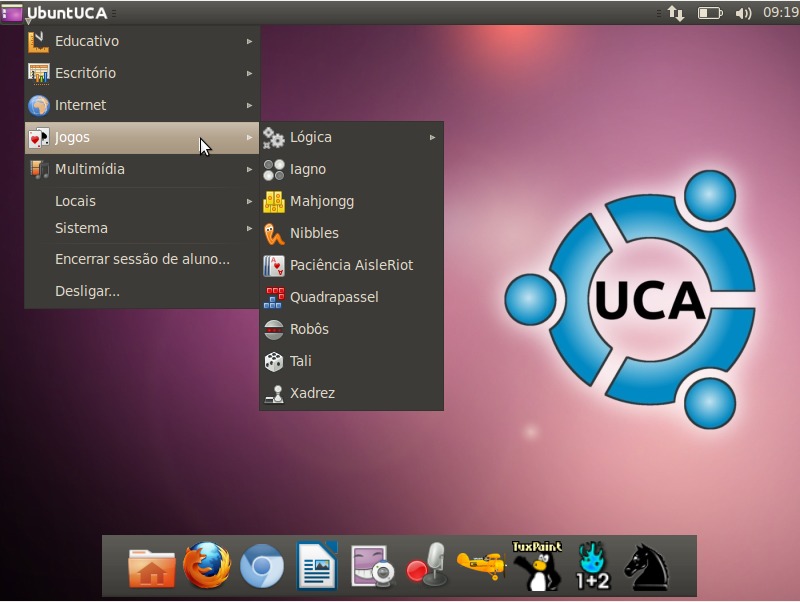Screen dimensions: 800x602
Task: Expand the Lógica submenu arrow
Action: pyautogui.click(x=433, y=138)
